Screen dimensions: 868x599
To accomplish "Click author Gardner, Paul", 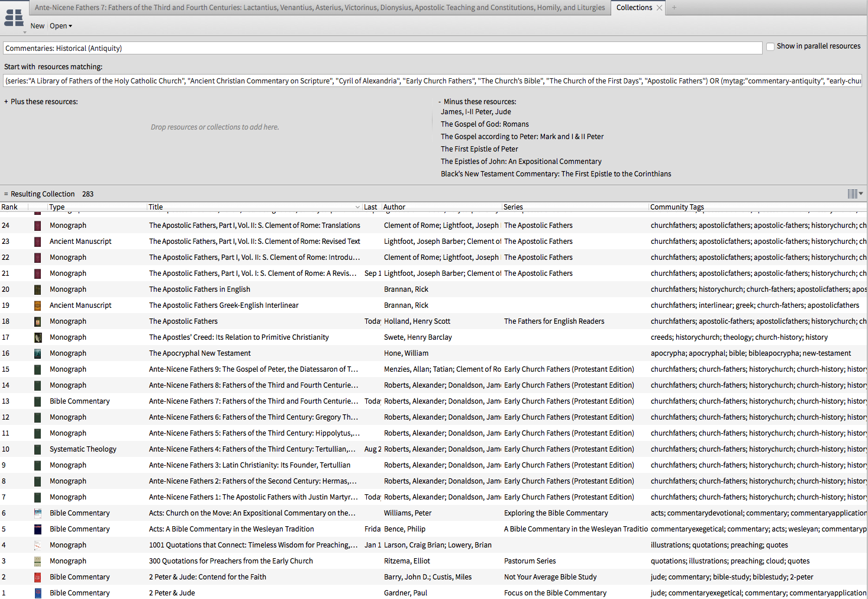I will point(405,593).
